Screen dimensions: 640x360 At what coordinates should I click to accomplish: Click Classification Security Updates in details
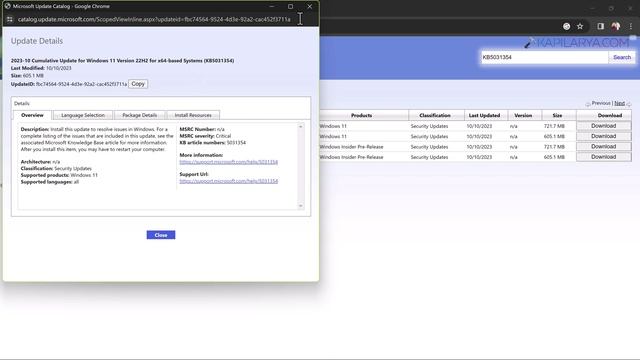click(x=56, y=168)
